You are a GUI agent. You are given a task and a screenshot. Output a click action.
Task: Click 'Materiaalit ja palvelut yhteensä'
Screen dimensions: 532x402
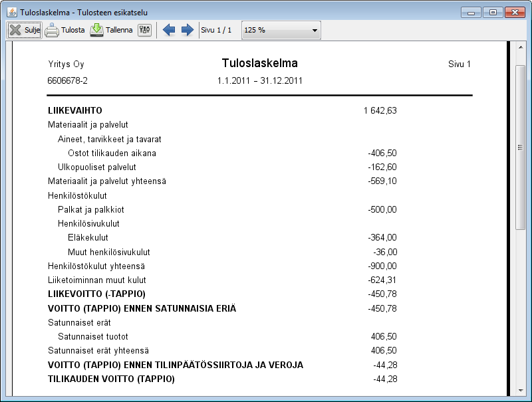(107, 181)
